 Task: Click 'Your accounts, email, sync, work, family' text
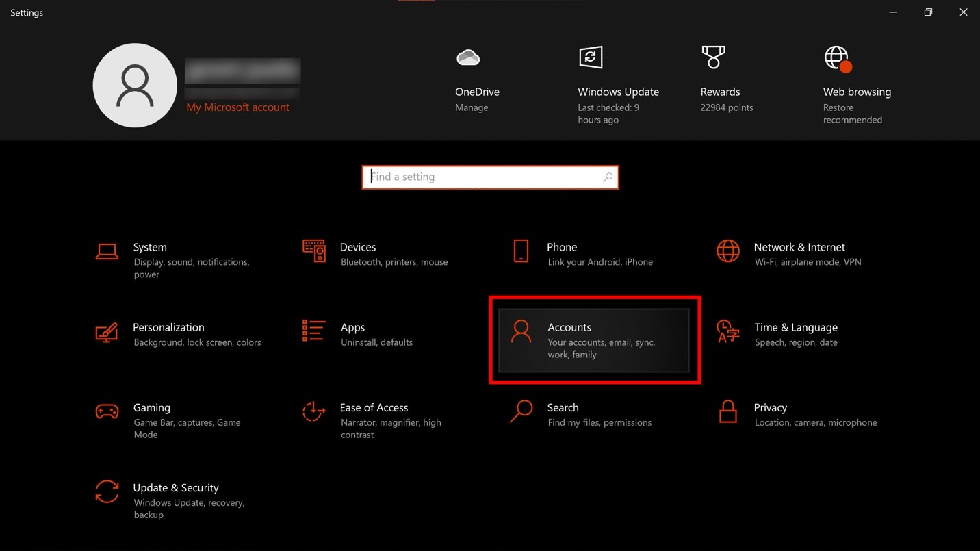coord(602,348)
